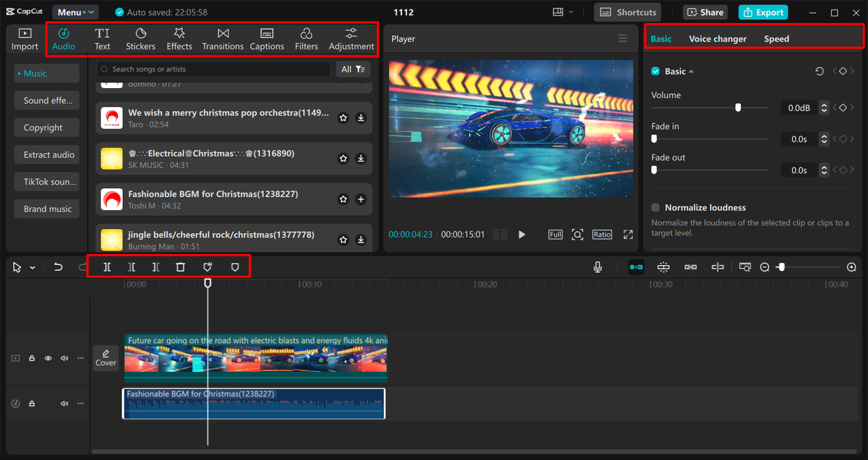The image size is (868, 460).
Task: Toggle the preview axis icon
Action: 717,267
